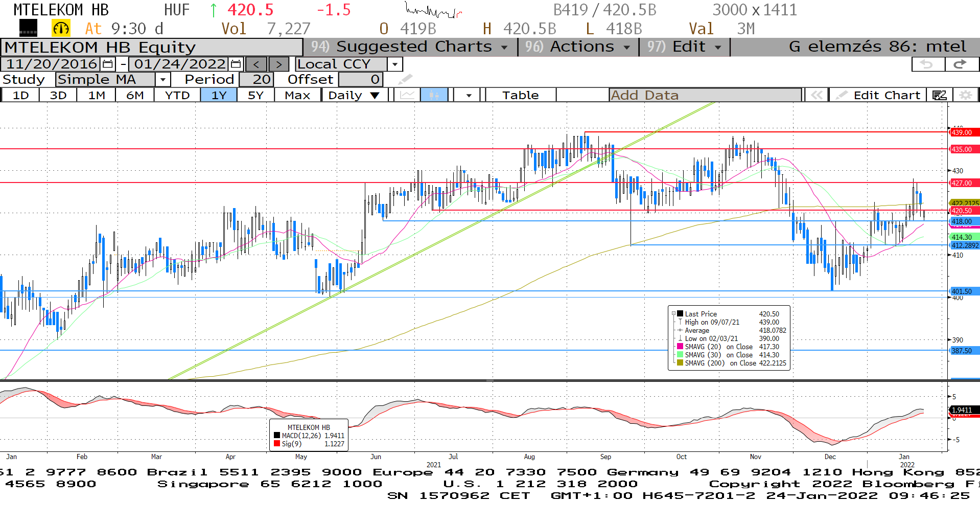Image resolution: width=980 pixels, height=524 pixels.
Task: Click the double-left collapse arrows icon
Action: point(816,95)
